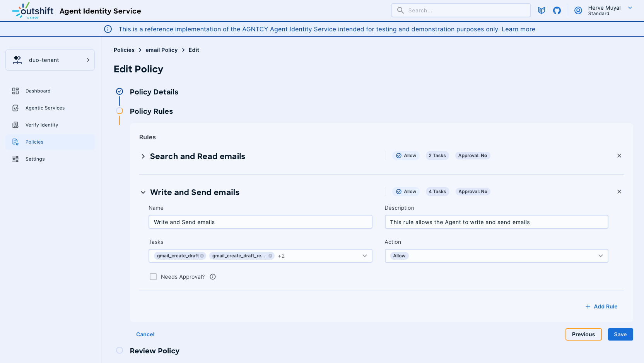The width and height of the screenshot is (644, 363).
Task: Open Verify Identity in the sidebar
Action: 50,125
